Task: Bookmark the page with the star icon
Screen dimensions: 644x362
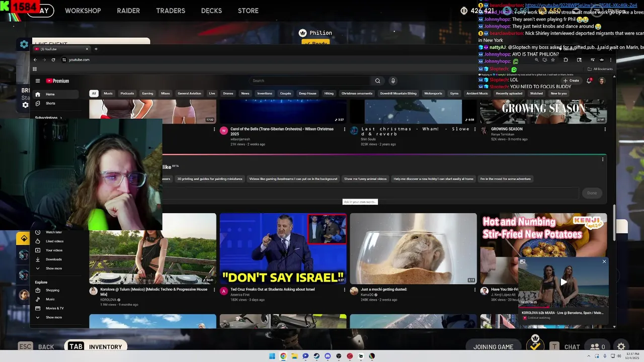Action: point(553,60)
